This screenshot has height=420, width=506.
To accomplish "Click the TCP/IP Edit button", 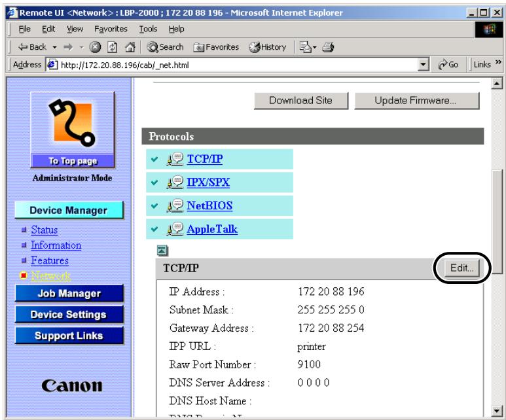I will 462,268.
